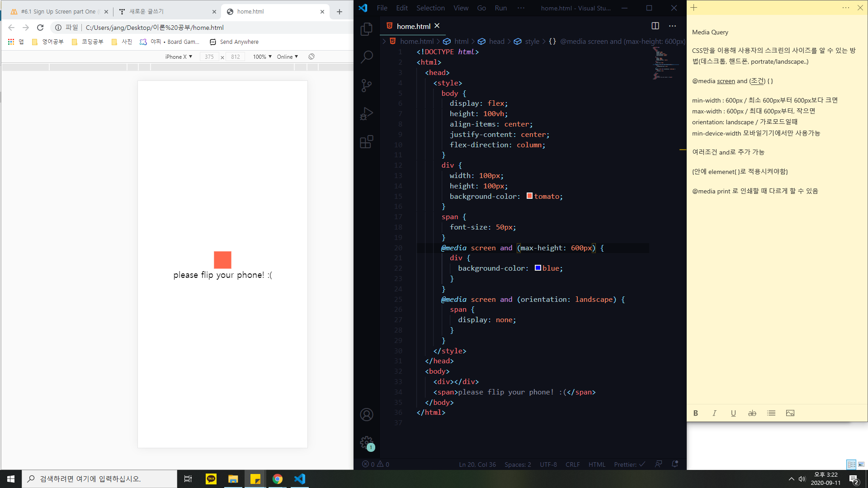Click the Prettier status bar button
The image size is (868, 488).
click(x=629, y=465)
